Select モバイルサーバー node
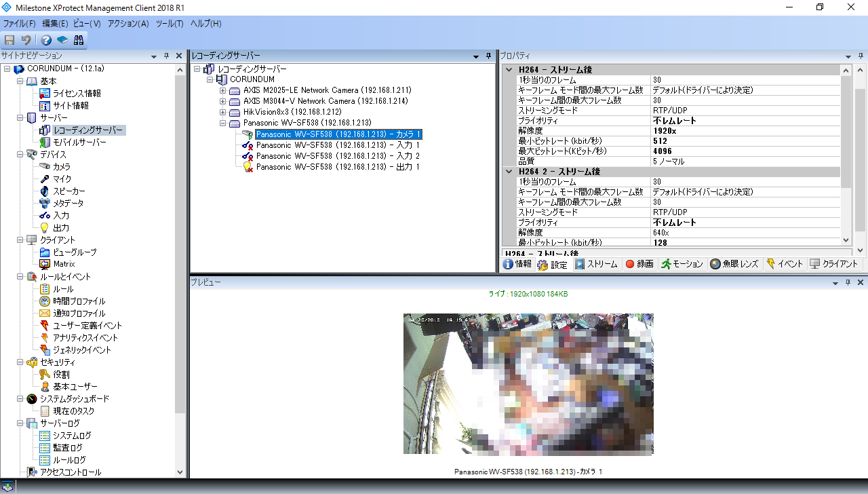Screen dimensions: 868x494 tap(79, 142)
